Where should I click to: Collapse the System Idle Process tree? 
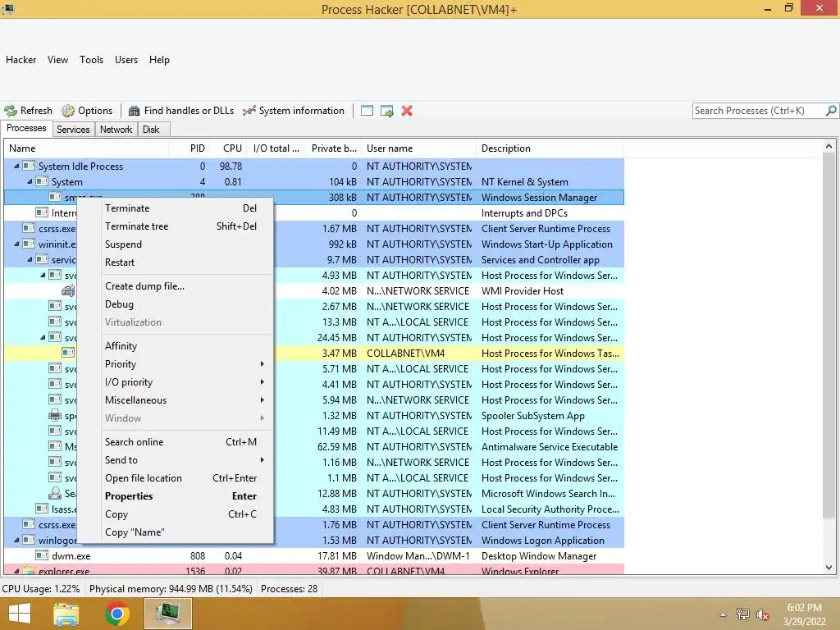pos(16,166)
